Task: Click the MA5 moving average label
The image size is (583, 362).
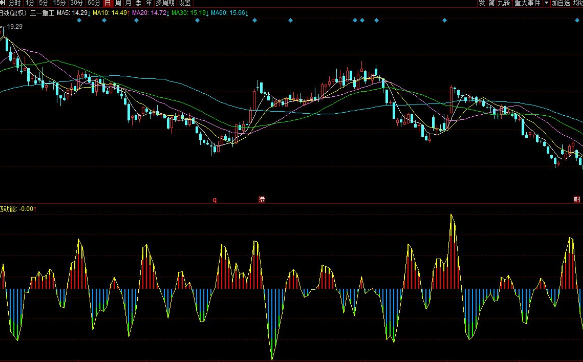Action: coord(73,13)
